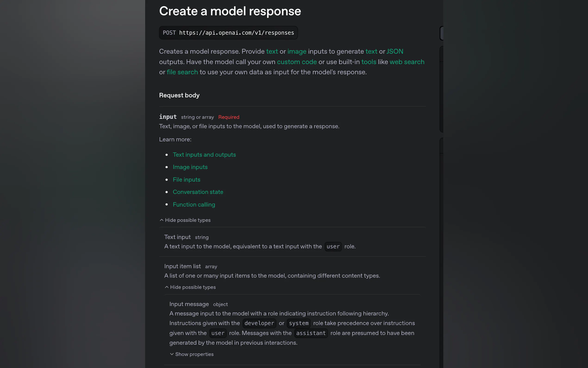Viewport: 588px width, 368px height.
Task: Click the 'Request body' section heading
Action: pyautogui.click(x=179, y=95)
